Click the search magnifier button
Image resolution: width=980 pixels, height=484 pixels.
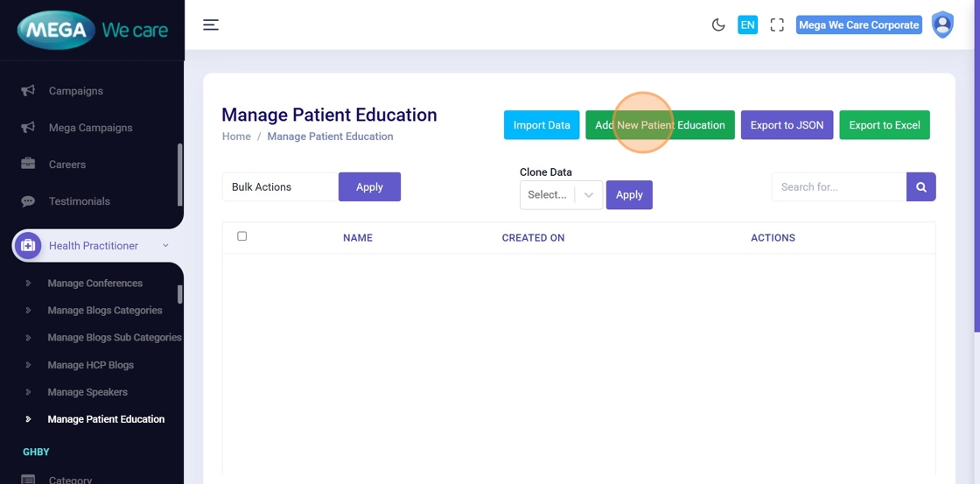(921, 186)
